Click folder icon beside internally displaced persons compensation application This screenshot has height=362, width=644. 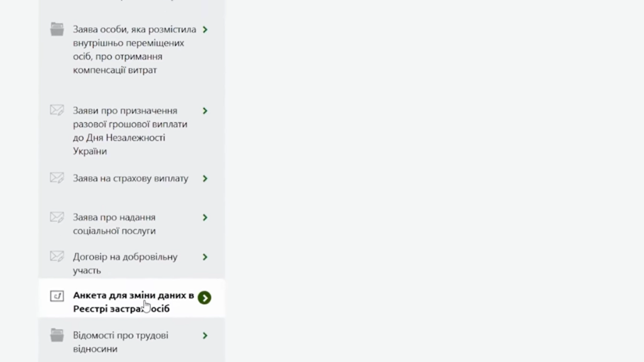coord(57,29)
